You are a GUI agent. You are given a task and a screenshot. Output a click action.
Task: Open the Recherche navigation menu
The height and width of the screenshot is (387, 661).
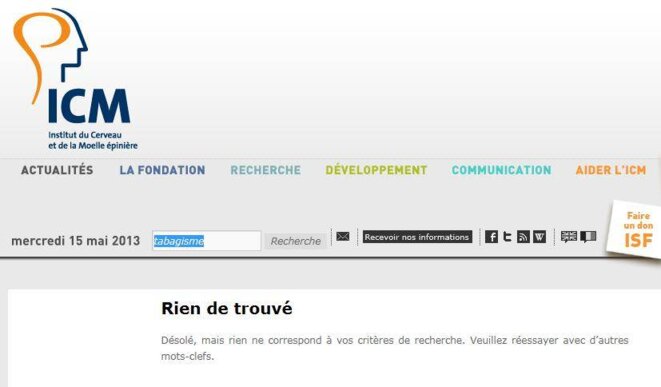pyautogui.click(x=266, y=170)
